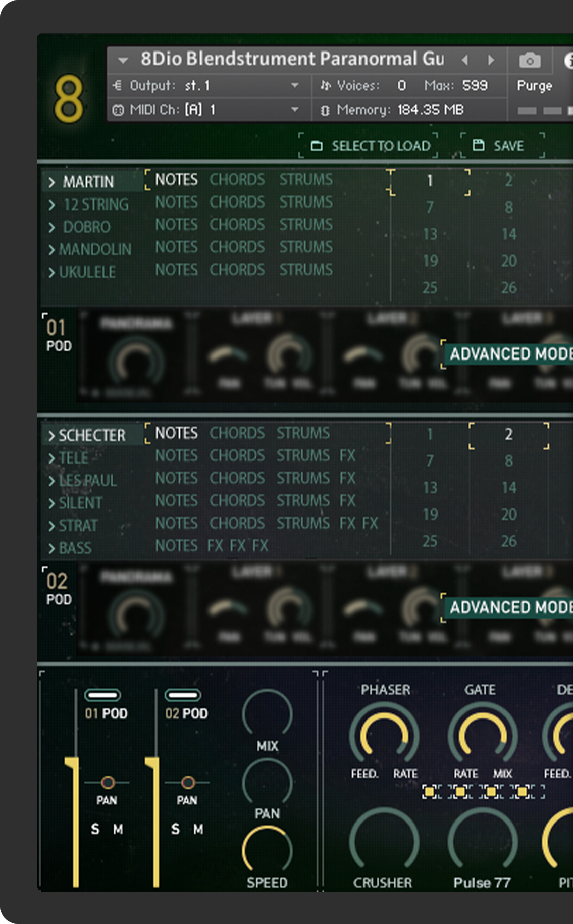Click the Voices note icon
573x924 pixels.
326,86
